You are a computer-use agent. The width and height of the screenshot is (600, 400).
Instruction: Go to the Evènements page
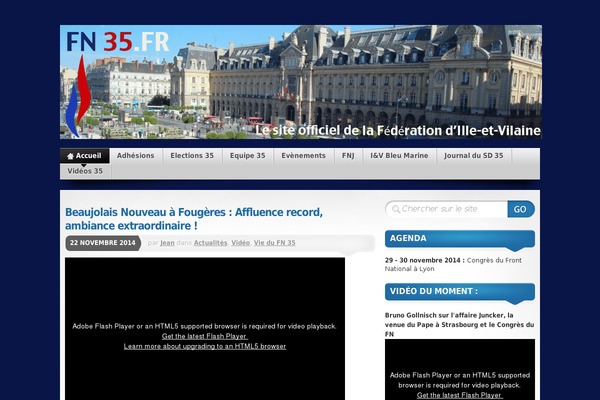(x=303, y=156)
